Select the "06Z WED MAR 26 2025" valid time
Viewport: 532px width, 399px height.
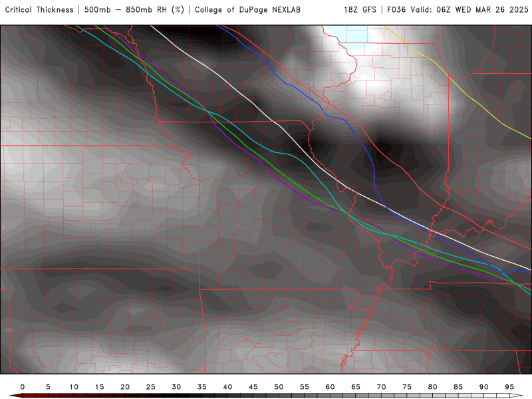pyautogui.click(x=483, y=9)
